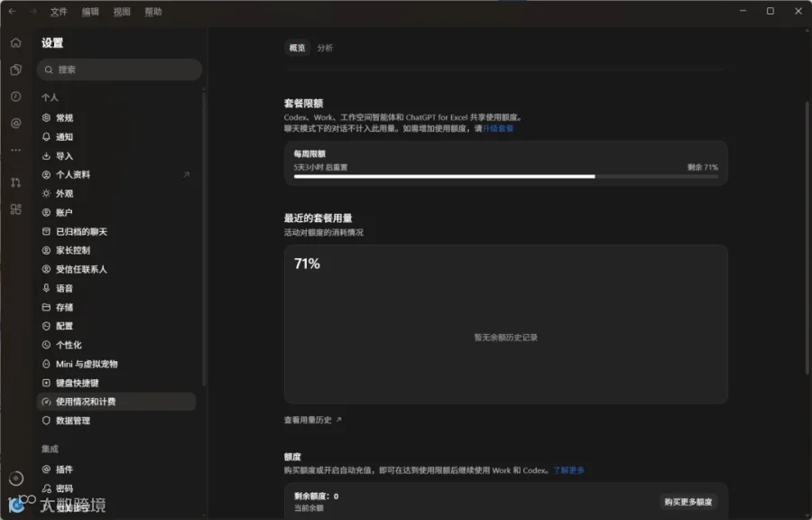Screen dimensions: 812x520
Task: Open the stacked-squares icon below home
Action: (16, 70)
